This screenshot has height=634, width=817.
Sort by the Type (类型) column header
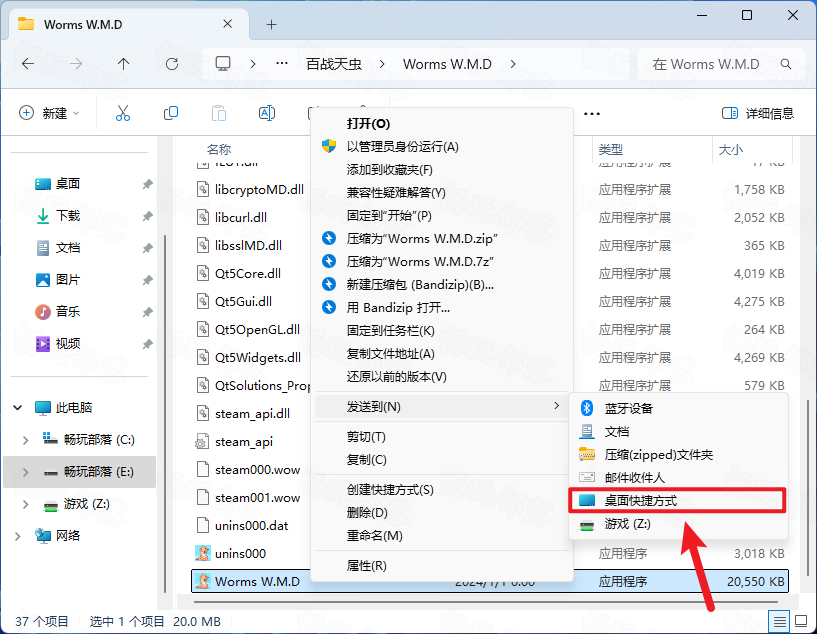coord(610,150)
